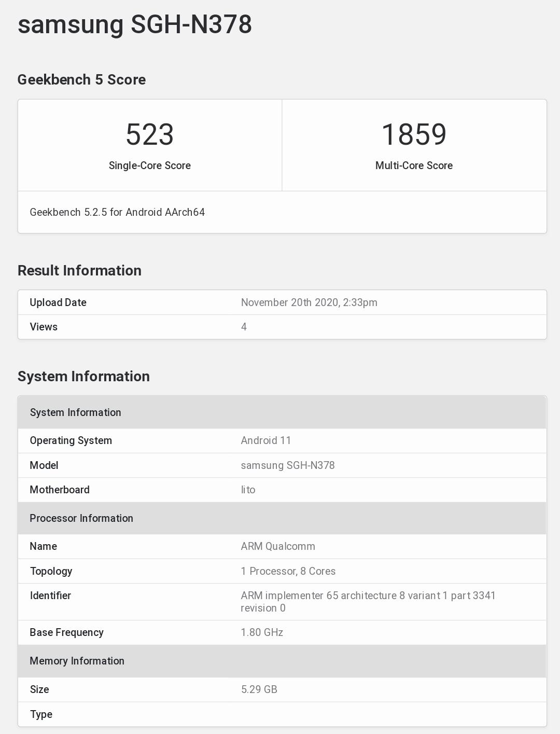The image size is (560, 734).
Task: Click the Result Information heading
Action: coord(79,270)
